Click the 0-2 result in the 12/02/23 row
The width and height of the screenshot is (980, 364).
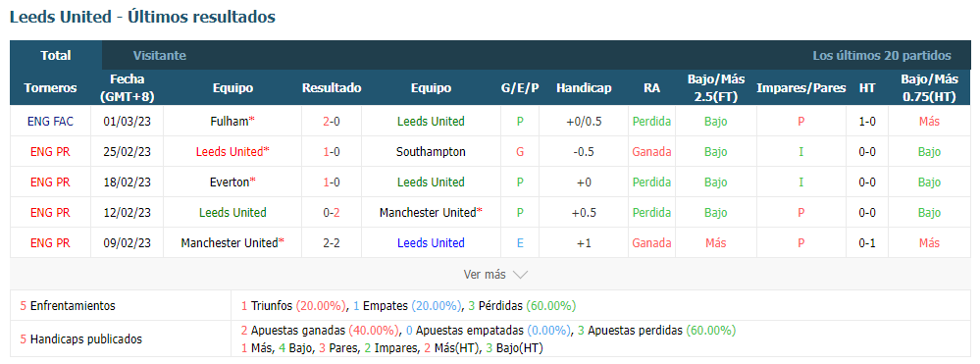click(332, 213)
